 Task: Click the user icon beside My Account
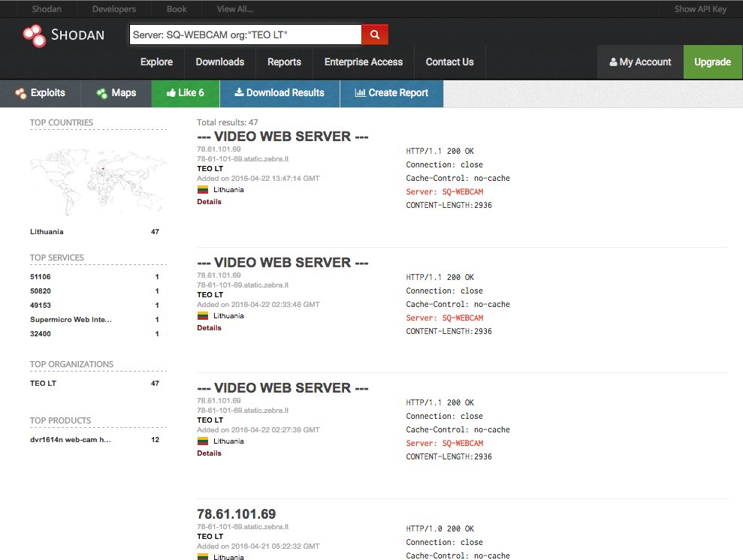(x=613, y=62)
